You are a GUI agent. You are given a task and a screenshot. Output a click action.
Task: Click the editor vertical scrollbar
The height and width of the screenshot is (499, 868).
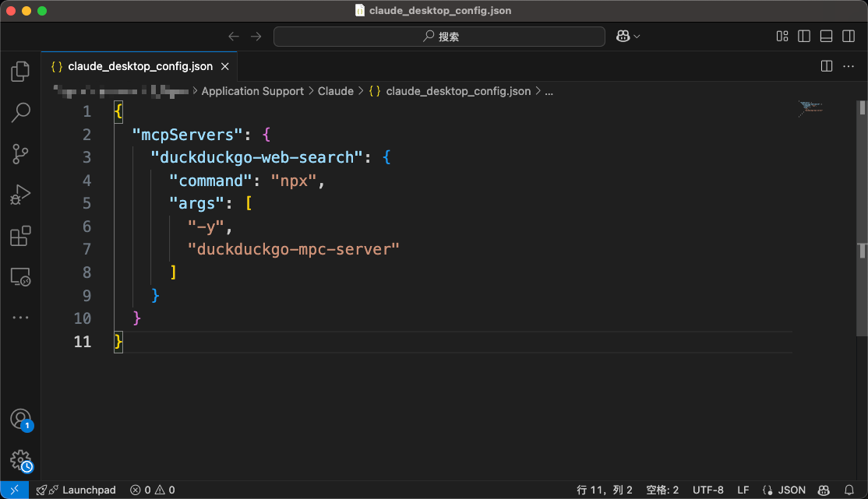pos(862,218)
